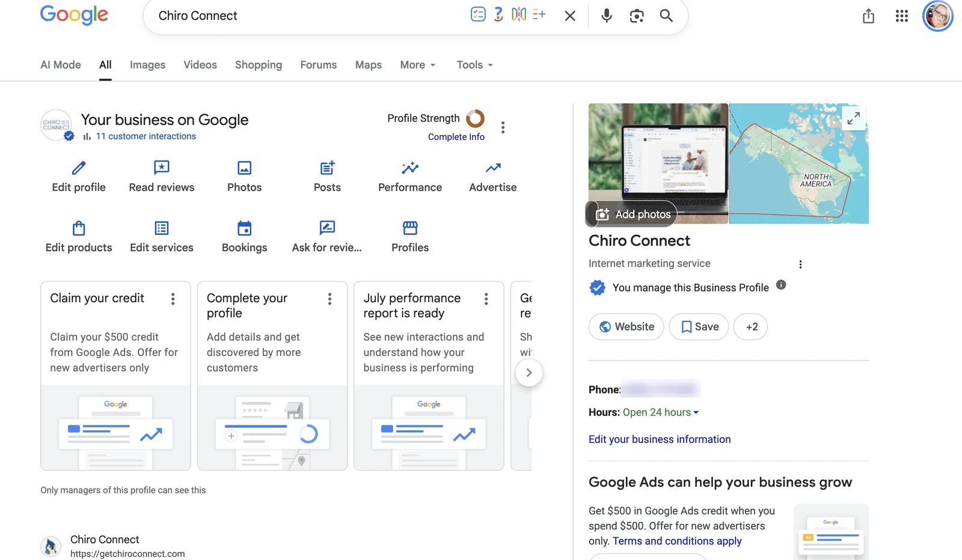
Task: Create a post via Posts icon
Action: [x=327, y=168]
